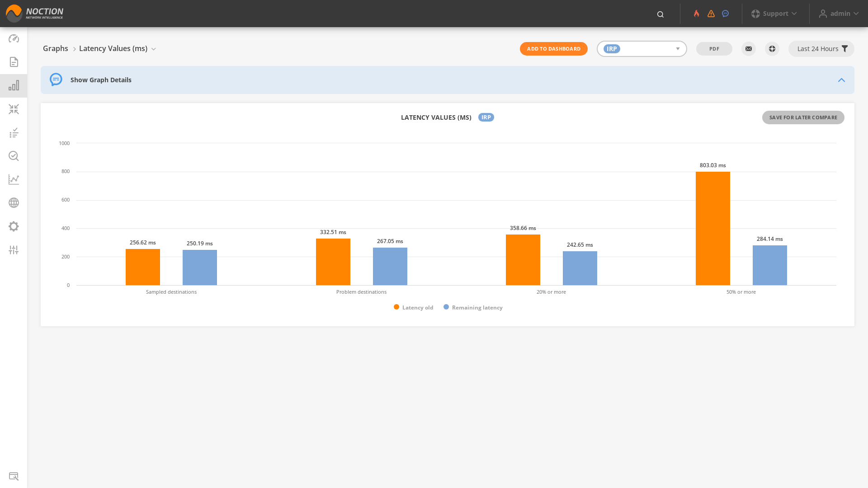Go to Graphs breadcrumb
This screenshot has width=868, height=488.
(x=56, y=48)
